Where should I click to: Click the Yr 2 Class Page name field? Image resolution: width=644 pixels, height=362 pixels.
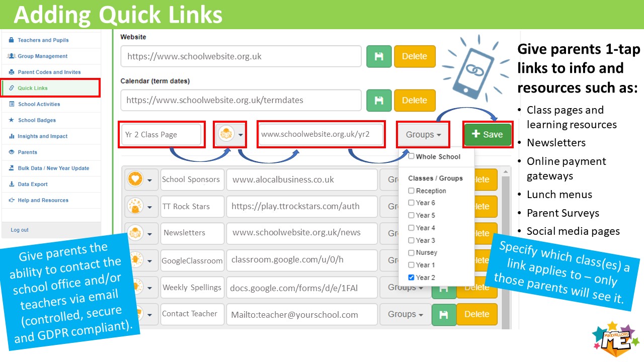161,134
